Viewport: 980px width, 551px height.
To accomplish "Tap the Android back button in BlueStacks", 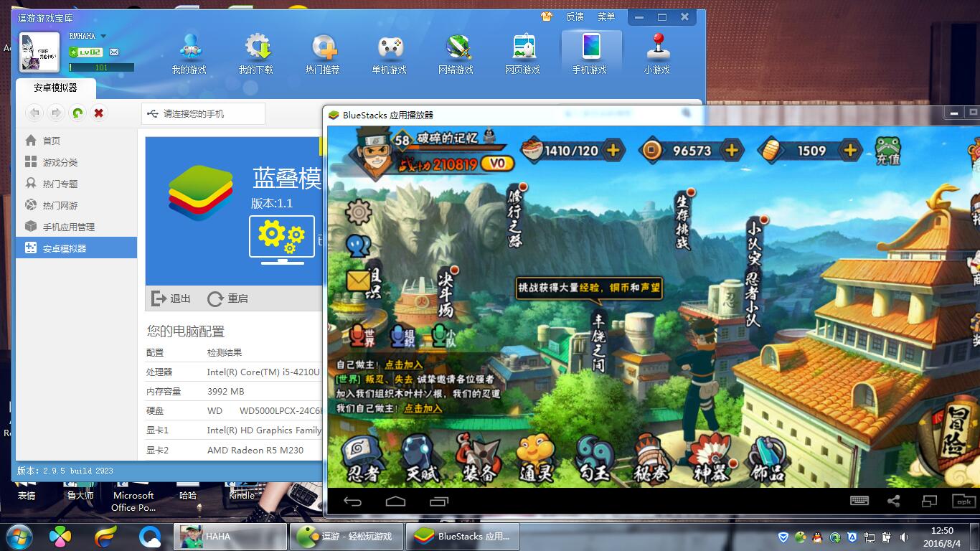I will [352, 501].
